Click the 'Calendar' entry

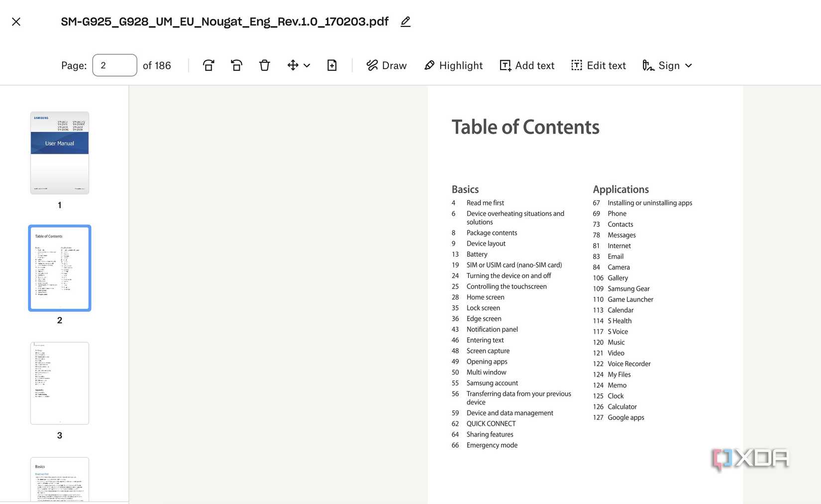(x=620, y=310)
